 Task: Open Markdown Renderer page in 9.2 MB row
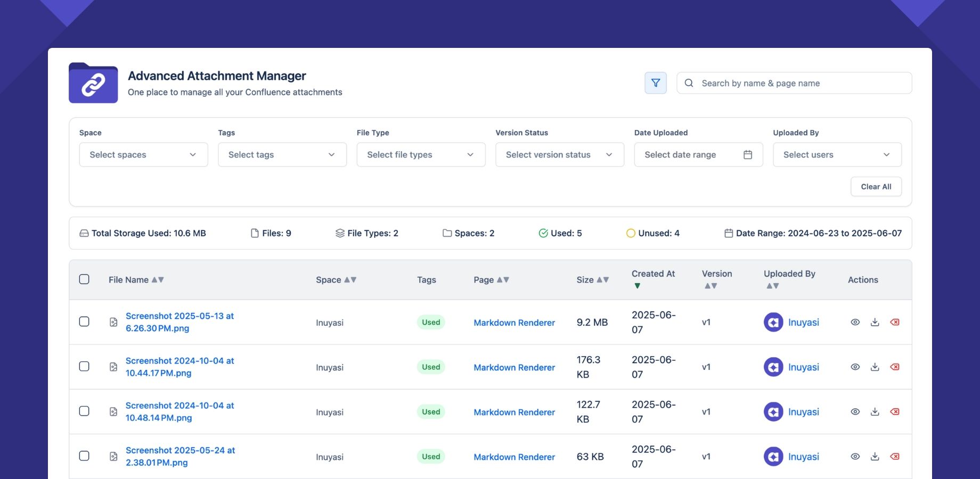[x=514, y=323]
